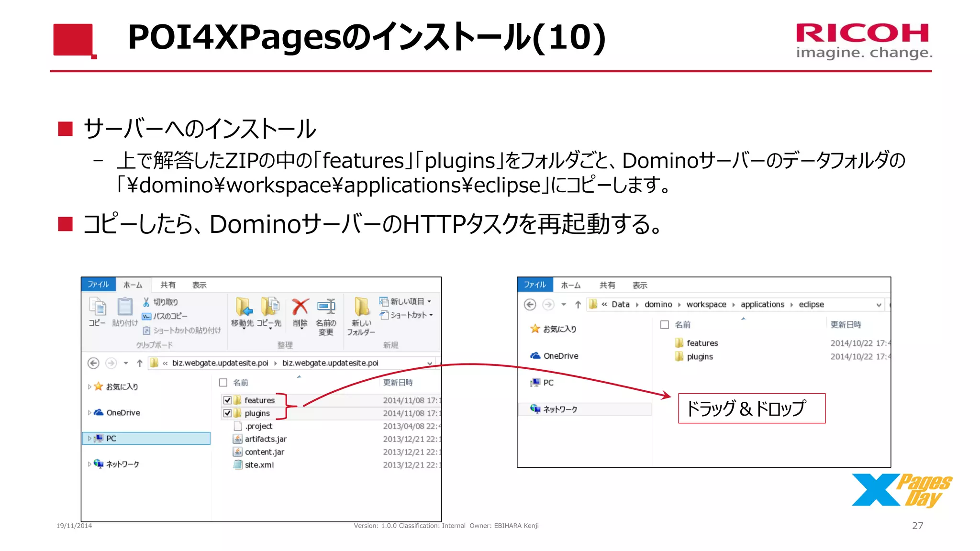
Task: Sort by Name (名前) column in left Explorer
Action: point(241,383)
